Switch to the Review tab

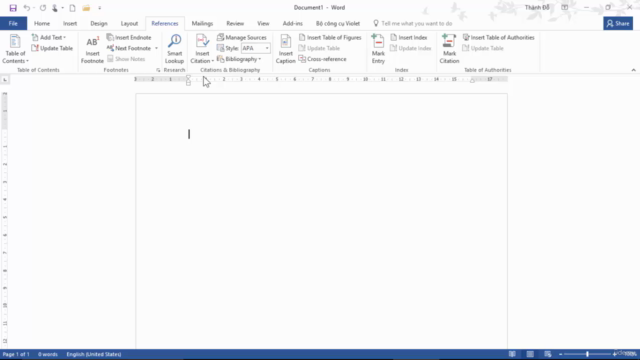pyautogui.click(x=235, y=23)
